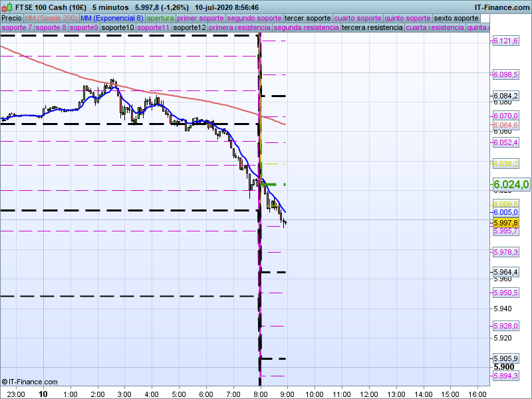Screen dimensions: 532x399
Task: Click the tercera resistencia label
Action: [x=372, y=28]
